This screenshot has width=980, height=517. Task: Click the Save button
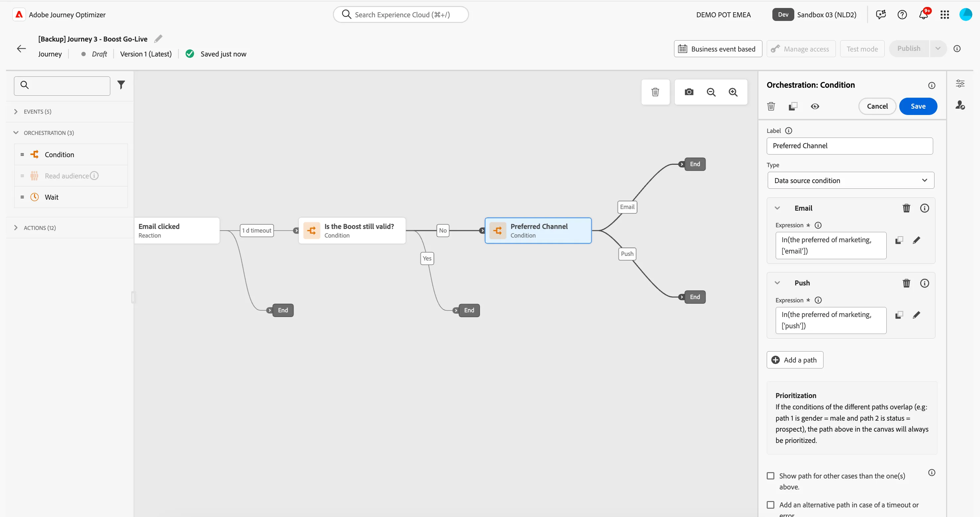pyautogui.click(x=918, y=106)
